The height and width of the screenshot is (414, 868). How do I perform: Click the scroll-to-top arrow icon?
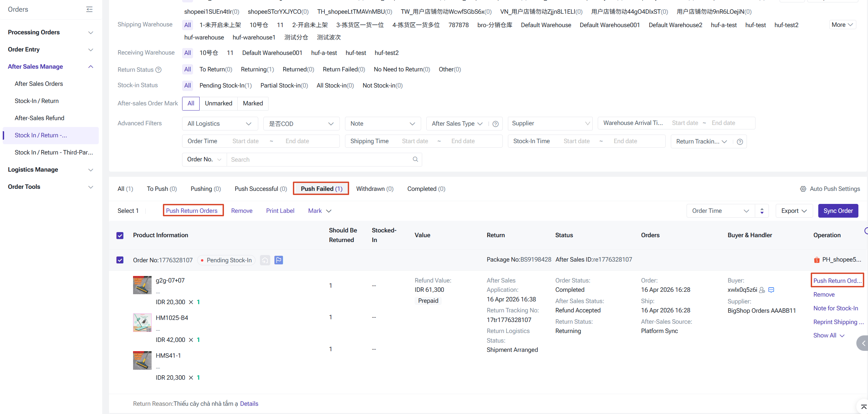point(864,407)
